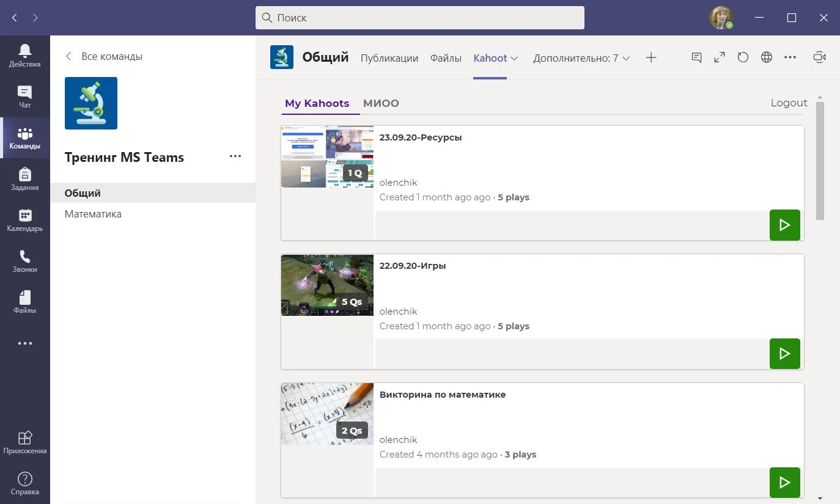Open Викторина по математике thumbnail
This screenshot has width=840, height=504.
pyautogui.click(x=327, y=414)
